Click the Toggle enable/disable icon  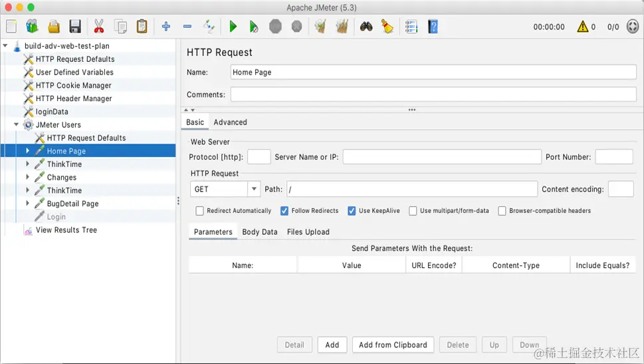(209, 27)
